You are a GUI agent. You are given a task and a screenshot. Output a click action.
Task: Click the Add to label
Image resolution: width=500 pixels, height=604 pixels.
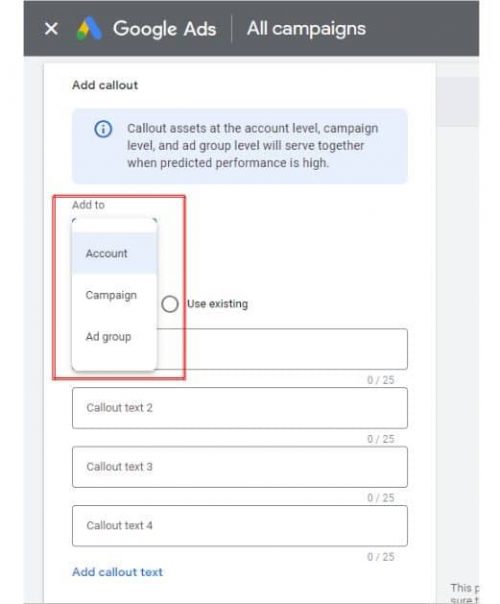tap(88, 205)
